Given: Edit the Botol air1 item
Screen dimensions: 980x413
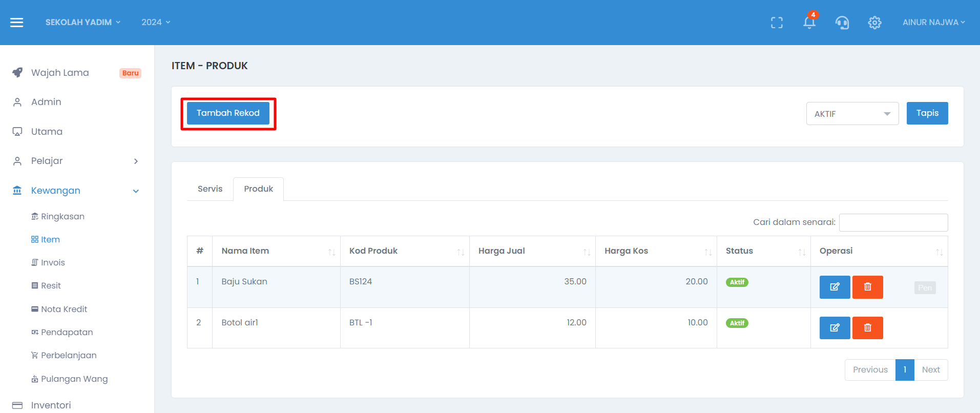Looking at the screenshot, I should coord(835,328).
